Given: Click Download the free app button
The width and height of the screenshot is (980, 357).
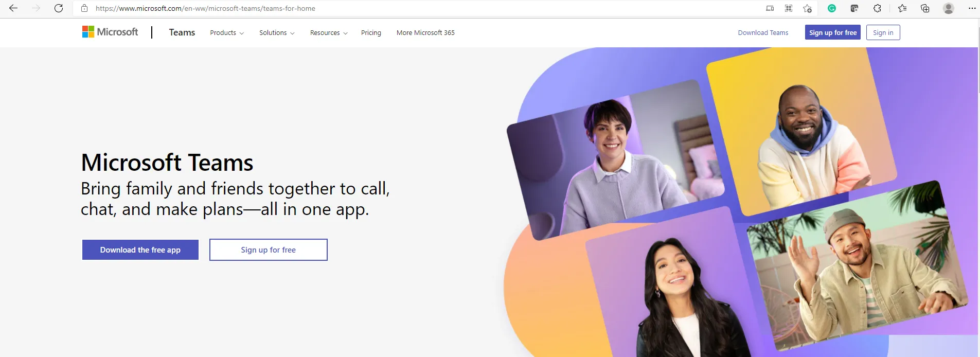Looking at the screenshot, I should click(x=140, y=250).
